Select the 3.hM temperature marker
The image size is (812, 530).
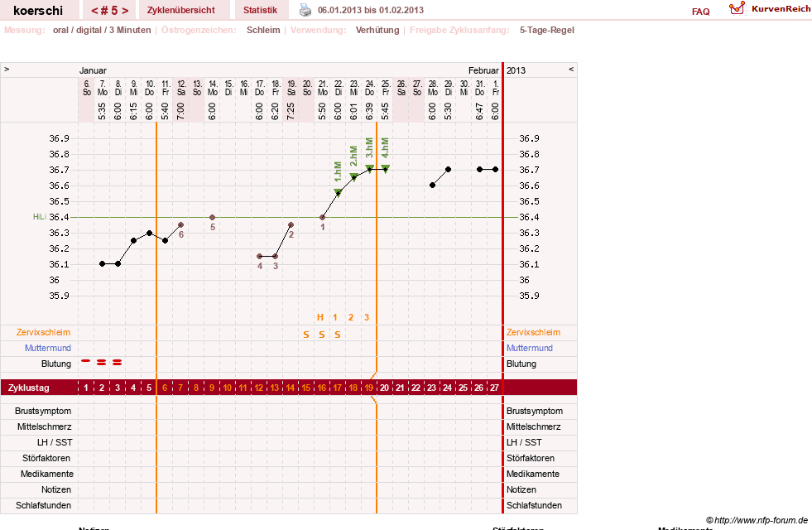[370, 169]
